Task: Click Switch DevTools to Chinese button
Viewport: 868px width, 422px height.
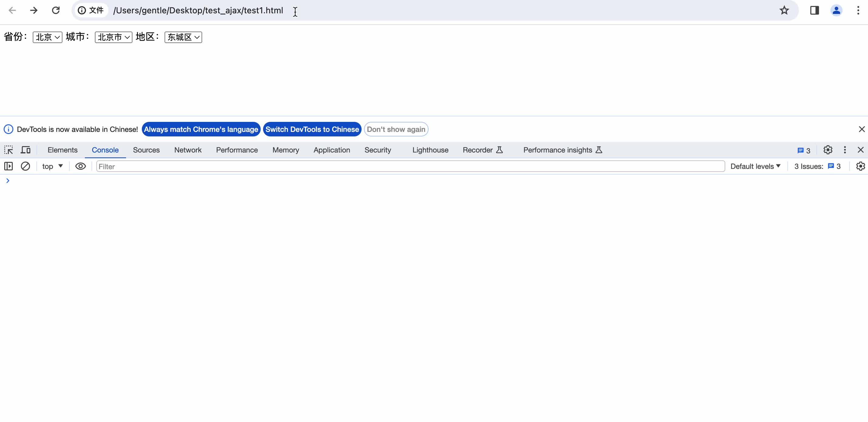Action: coord(312,129)
